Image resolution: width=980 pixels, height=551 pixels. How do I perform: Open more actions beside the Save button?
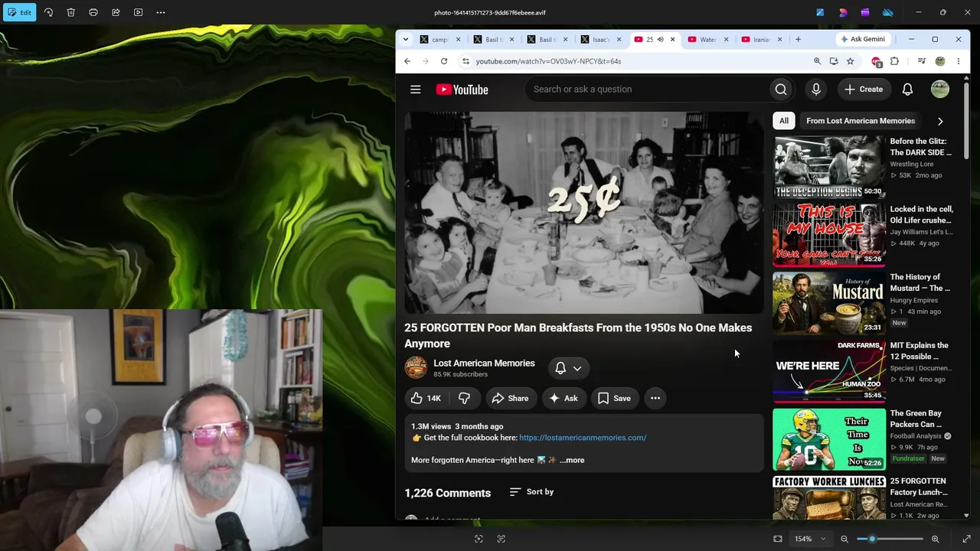(x=655, y=398)
